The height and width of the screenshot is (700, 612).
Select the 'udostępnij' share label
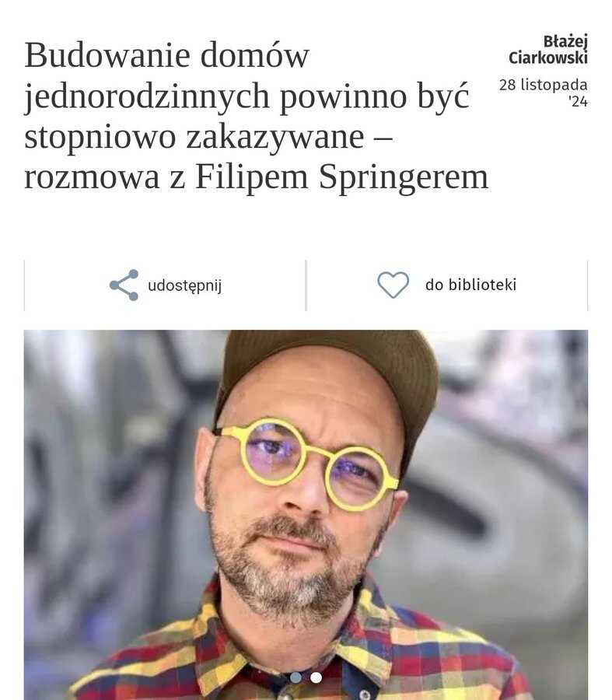[x=184, y=285]
